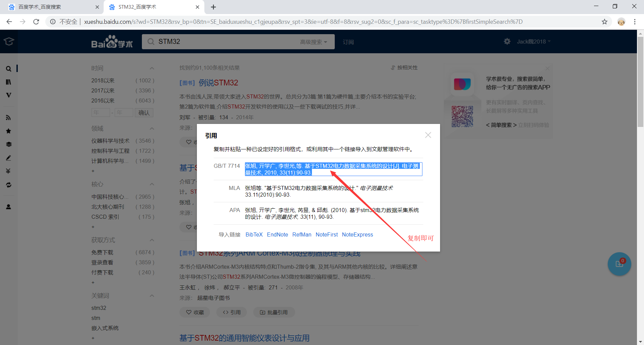
Task: Click the EndNote import link
Action: click(x=277, y=235)
